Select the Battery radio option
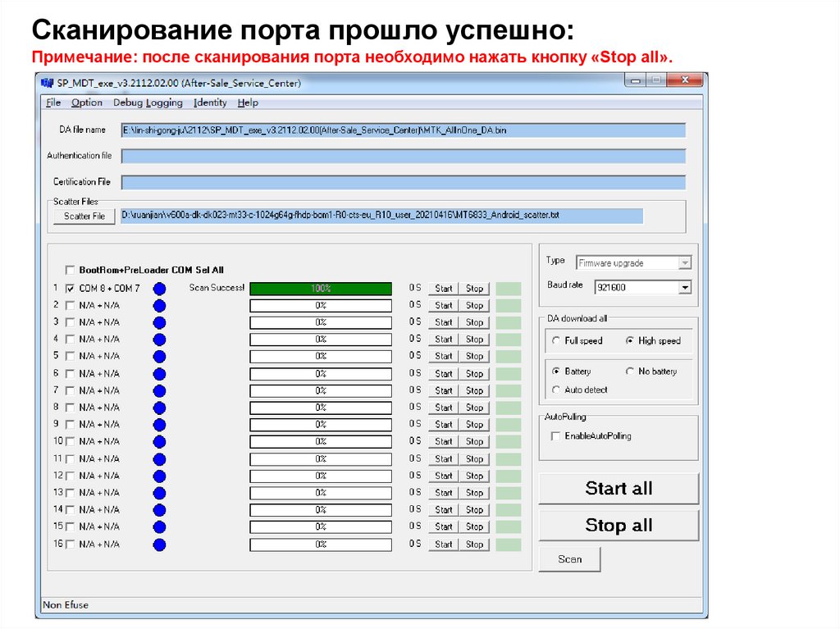Image resolution: width=840 pixels, height=629 pixels. click(x=556, y=371)
